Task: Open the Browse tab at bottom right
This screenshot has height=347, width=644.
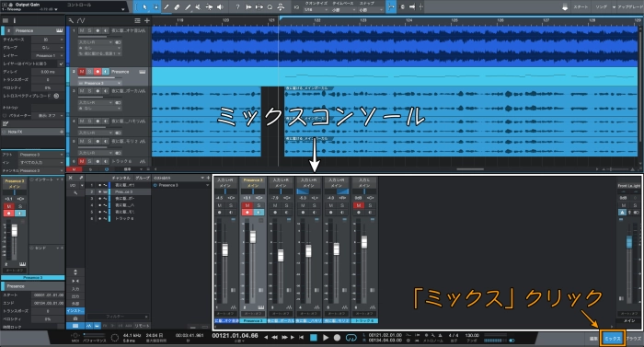Action: [x=634, y=339]
